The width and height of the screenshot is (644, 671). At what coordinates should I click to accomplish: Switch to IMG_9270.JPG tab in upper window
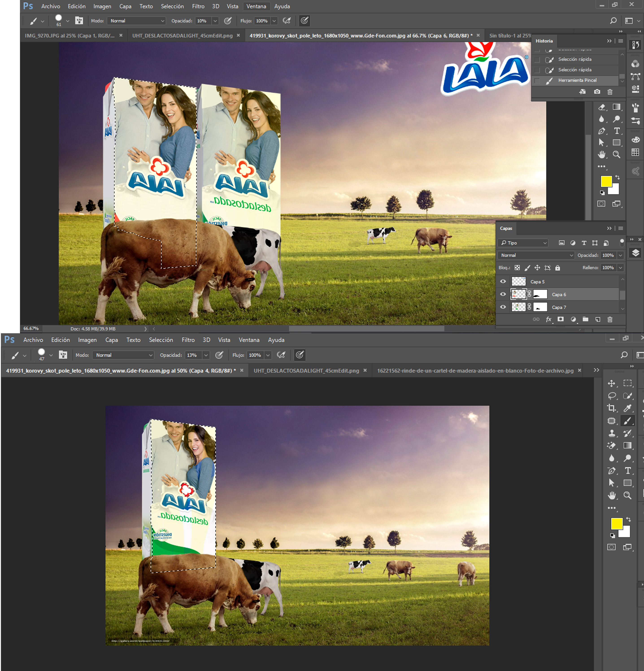(70, 35)
